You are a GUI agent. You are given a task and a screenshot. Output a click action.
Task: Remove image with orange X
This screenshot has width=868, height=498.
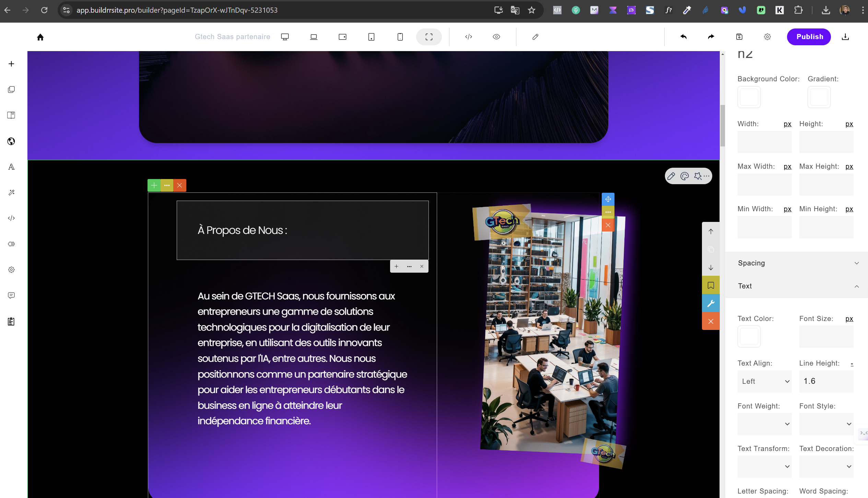coord(608,225)
